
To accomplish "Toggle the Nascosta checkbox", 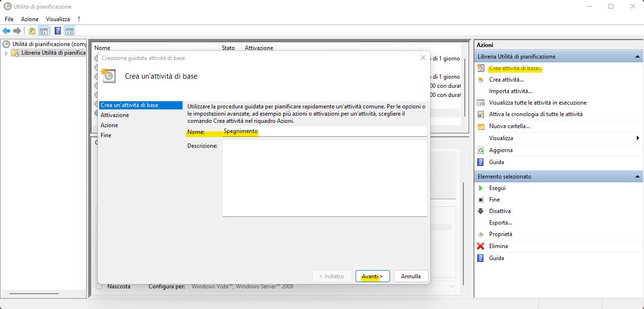I will (99, 286).
